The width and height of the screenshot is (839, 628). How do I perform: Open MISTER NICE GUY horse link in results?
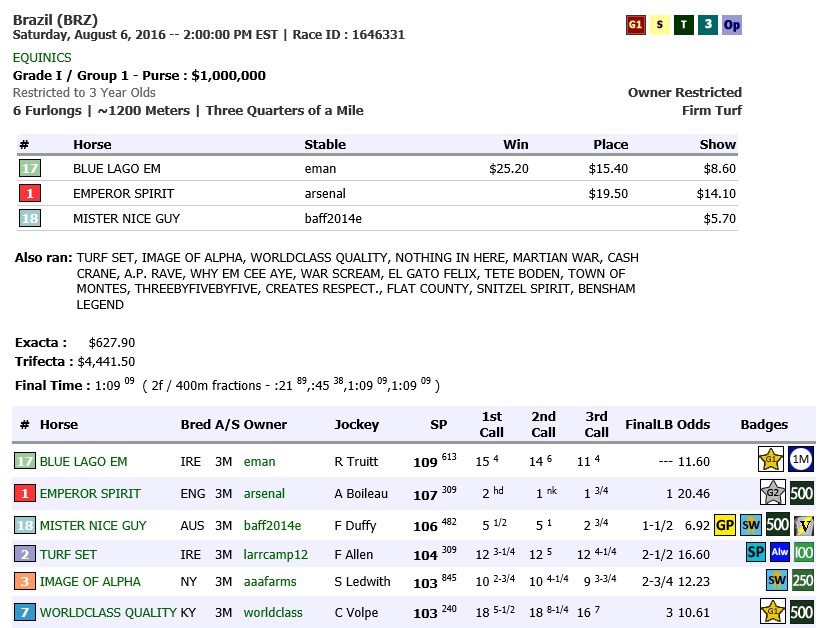[x=93, y=525]
